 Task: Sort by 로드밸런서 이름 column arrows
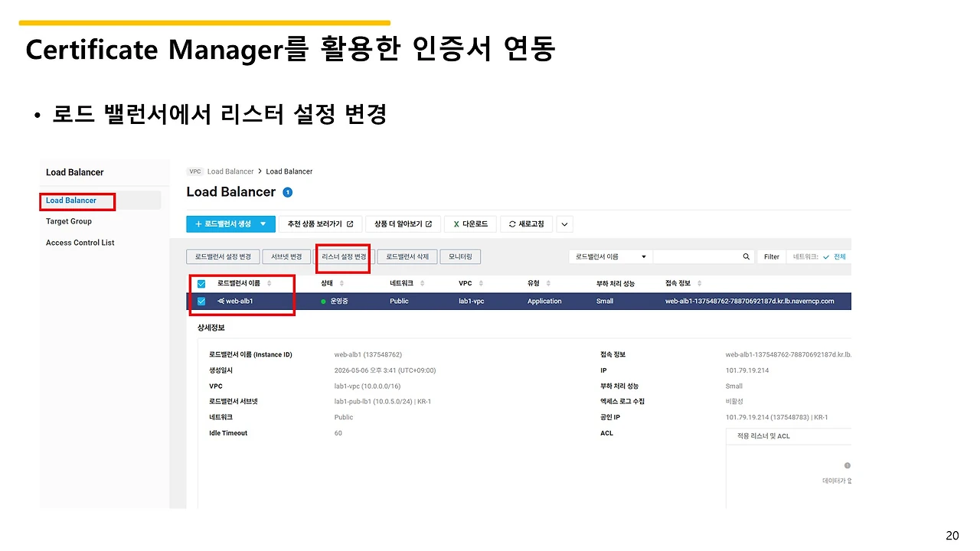point(269,283)
